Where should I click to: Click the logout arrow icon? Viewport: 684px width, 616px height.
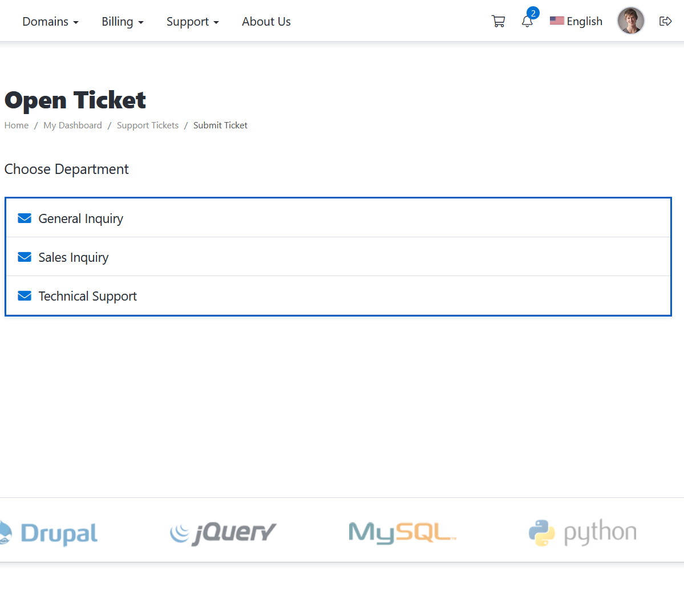[665, 22]
